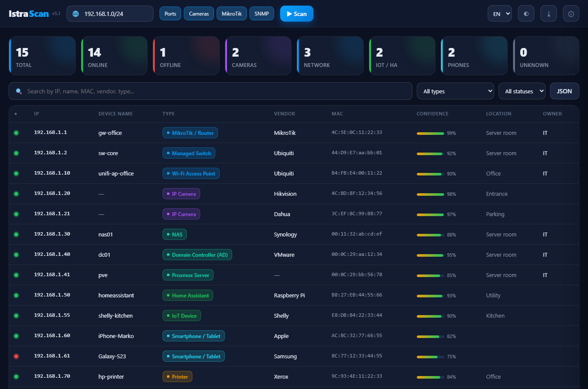The width and height of the screenshot is (588, 389).
Task: Click the status dot for 192.168.1.1
Action: (x=16, y=133)
